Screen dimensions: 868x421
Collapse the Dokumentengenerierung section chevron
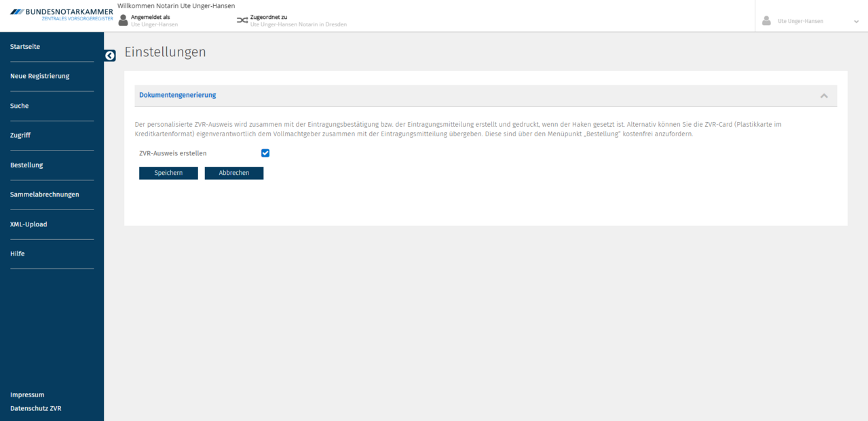point(824,96)
